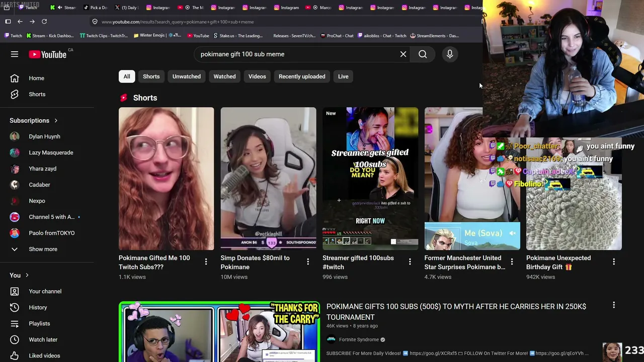Filter results by Unwatched
The width and height of the screenshot is (644, 362).
(x=187, y=76)
